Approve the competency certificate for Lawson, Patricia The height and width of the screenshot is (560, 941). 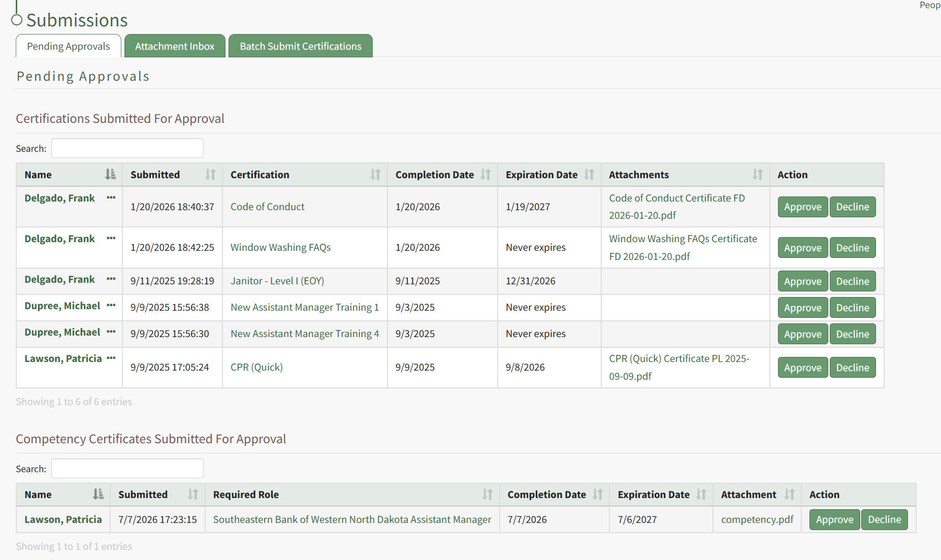point(835,519)
